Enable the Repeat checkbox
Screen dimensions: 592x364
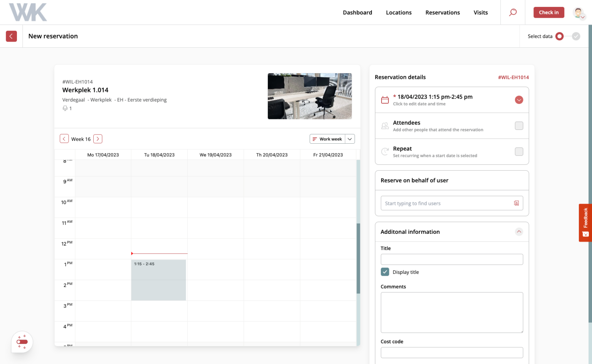pyautogui.click(x=519, y=151)
